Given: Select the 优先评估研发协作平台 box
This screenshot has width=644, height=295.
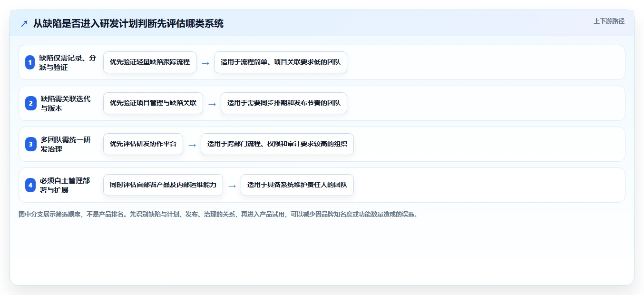Looking at the screenshot, I should (143, 144).
